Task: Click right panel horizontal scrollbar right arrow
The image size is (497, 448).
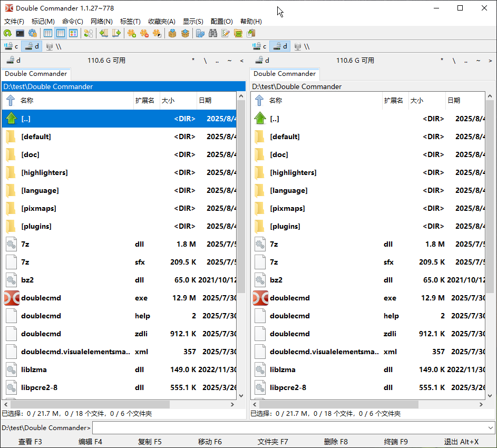Action: 481,404
